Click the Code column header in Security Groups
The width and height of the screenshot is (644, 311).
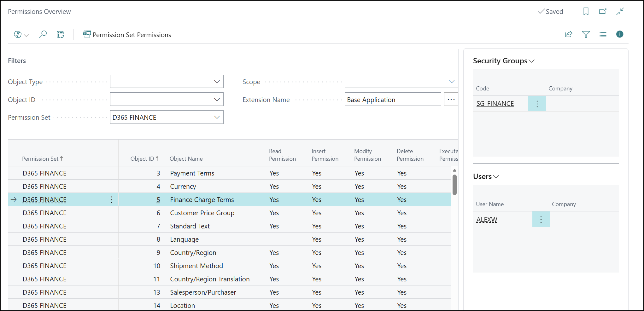483,89
